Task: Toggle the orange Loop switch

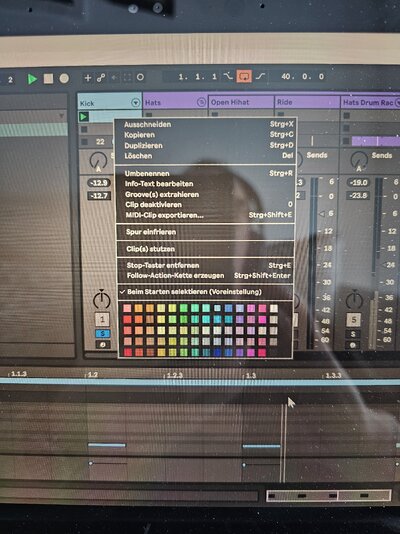Action: coord(244,76)
